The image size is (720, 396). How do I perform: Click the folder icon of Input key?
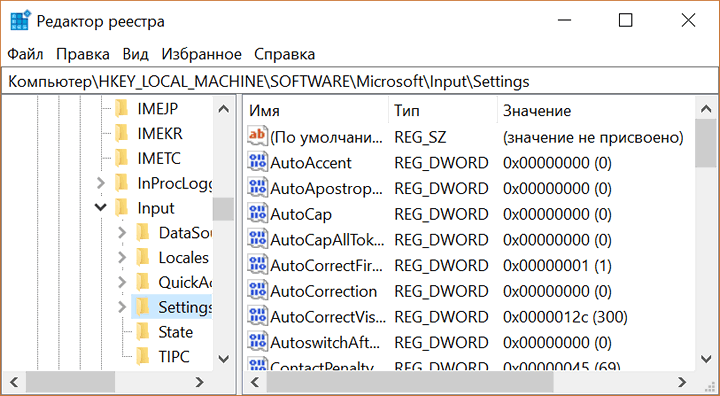pyautogui.click(x=122, y=208)
